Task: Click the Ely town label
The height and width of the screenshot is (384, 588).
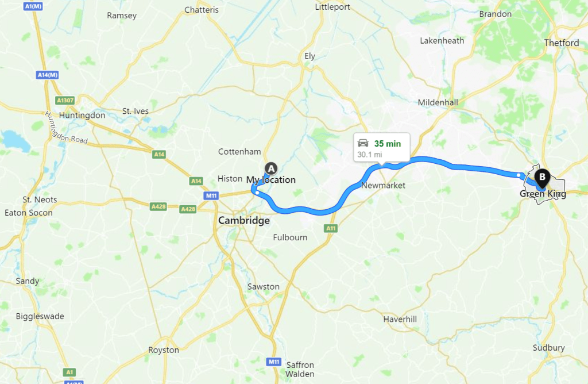Action: coord(310,56)
